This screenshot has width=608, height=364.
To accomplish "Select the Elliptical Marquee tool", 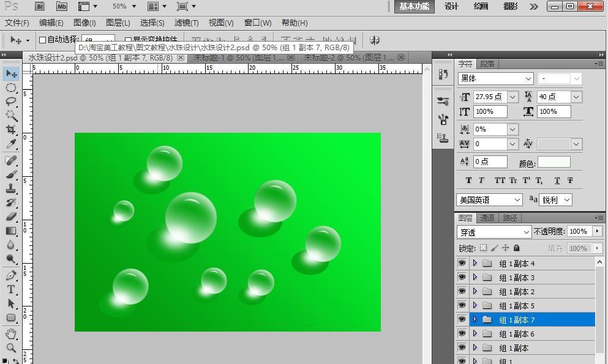I will point(11,88).
